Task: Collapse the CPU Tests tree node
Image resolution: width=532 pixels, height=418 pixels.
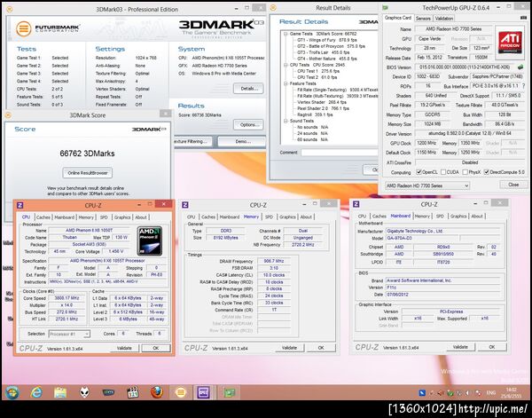Action: (286, 65)
